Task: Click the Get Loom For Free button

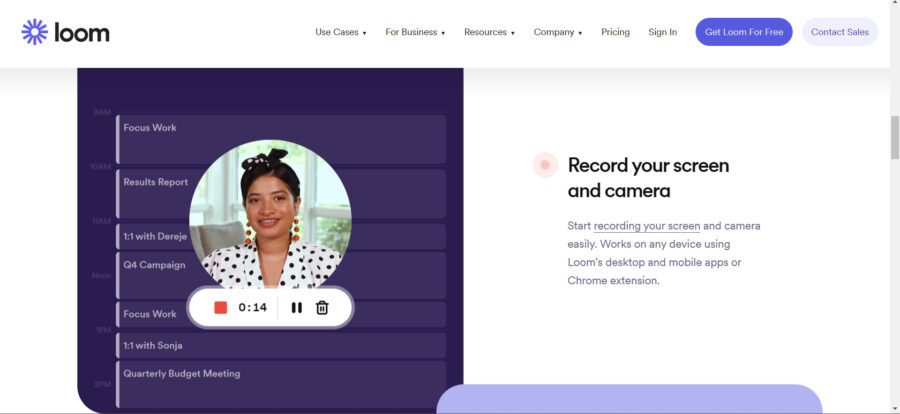Action: click(744, 32)
